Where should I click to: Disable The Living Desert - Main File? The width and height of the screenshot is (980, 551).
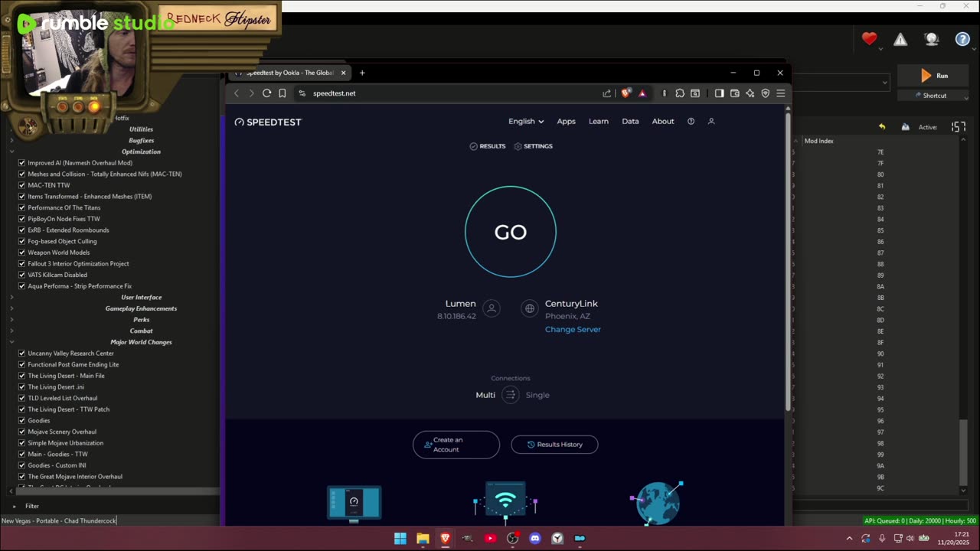click(21, 376)
